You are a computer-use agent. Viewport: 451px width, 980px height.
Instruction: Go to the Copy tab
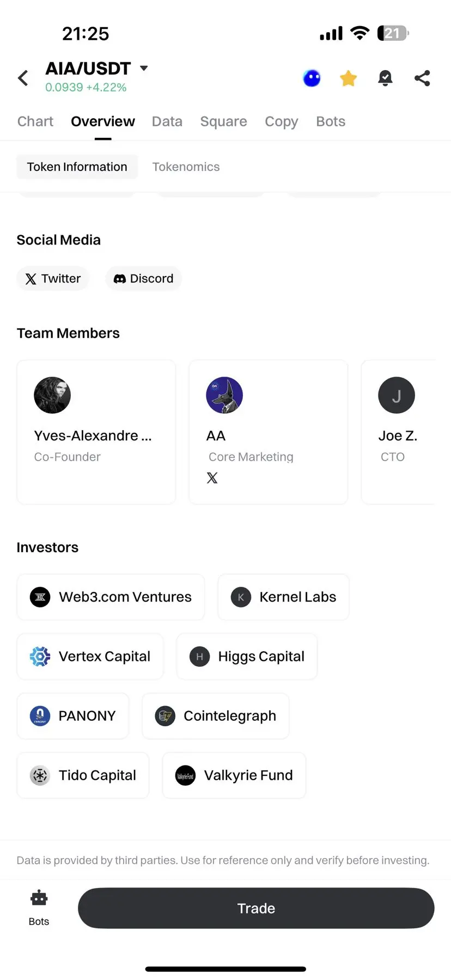tap(281, 121)
